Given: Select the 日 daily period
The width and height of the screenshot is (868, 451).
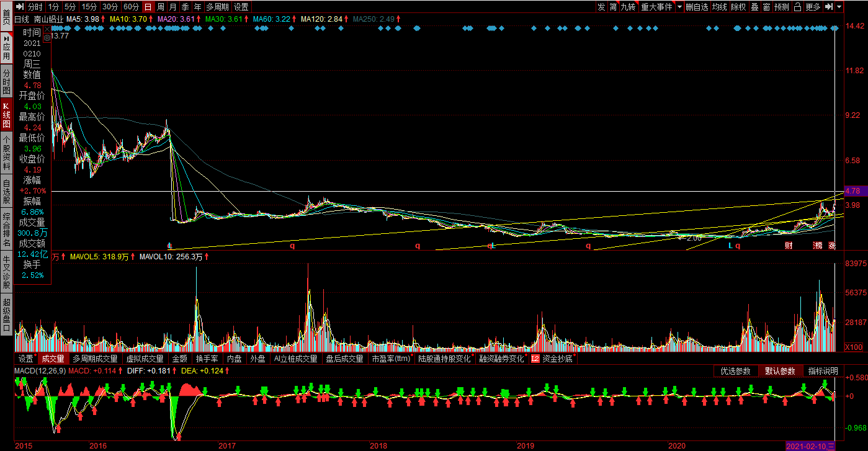Looking at the screenshot, I should (x=148, y=7).
